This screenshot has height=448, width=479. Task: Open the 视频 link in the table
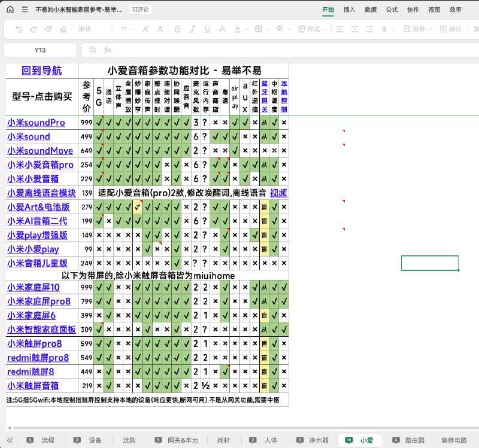(x=278, y=193)
